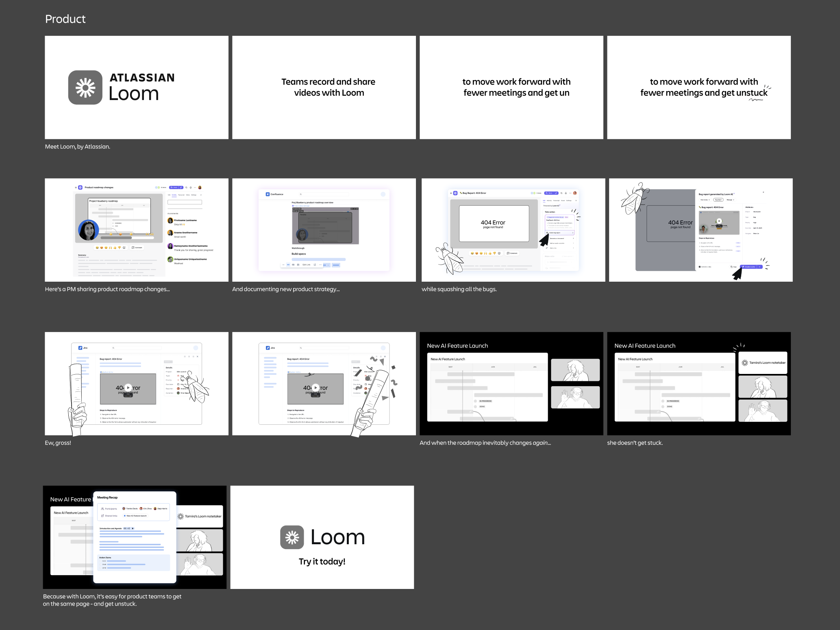
Task: Toggle the laughing emoji reaction
Action: click(97, 248)
